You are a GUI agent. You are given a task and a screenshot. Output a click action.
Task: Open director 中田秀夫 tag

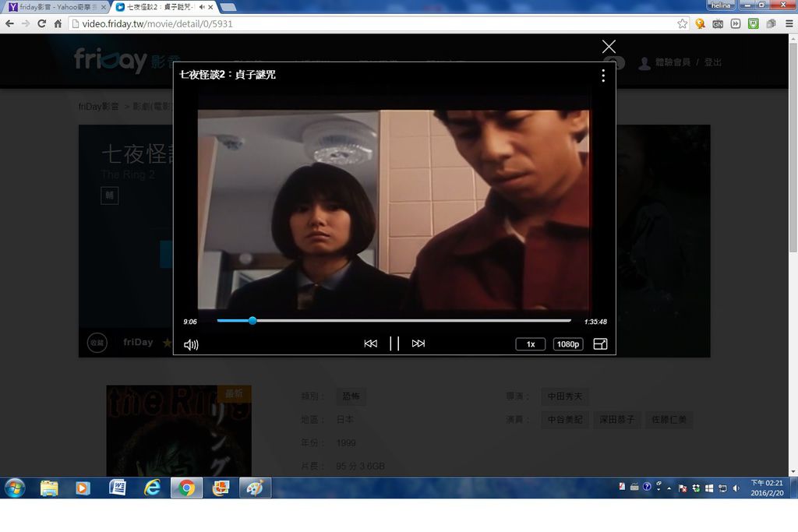point(565,396)
